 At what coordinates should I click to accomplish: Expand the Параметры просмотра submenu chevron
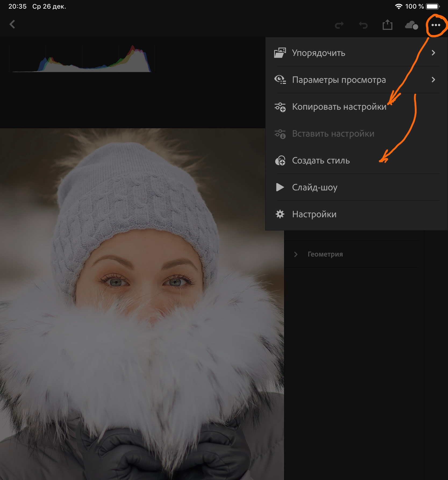(433, 80)
